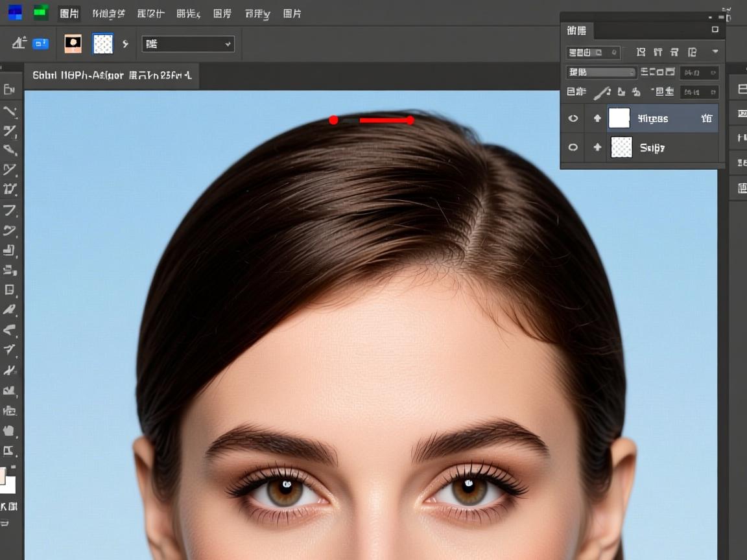Expand the layers panel filter menu arrow
747x560 pixels.
(x=715, y=52)
